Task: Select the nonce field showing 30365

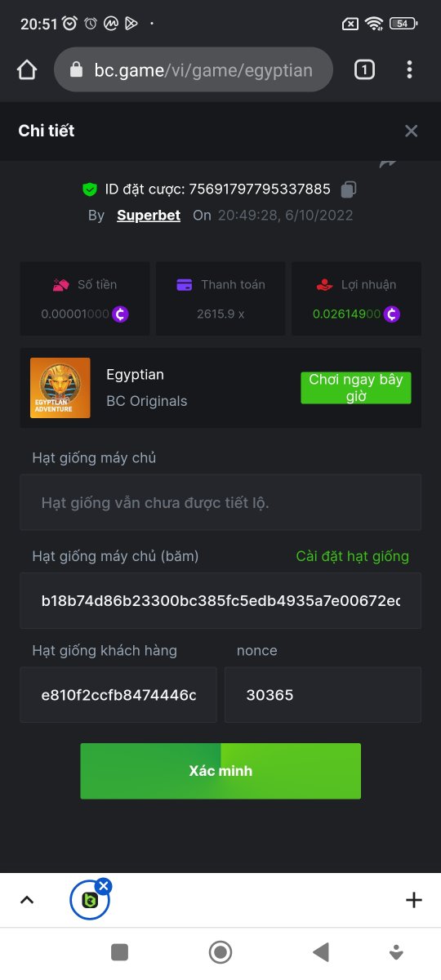Action: coord(323,695)
